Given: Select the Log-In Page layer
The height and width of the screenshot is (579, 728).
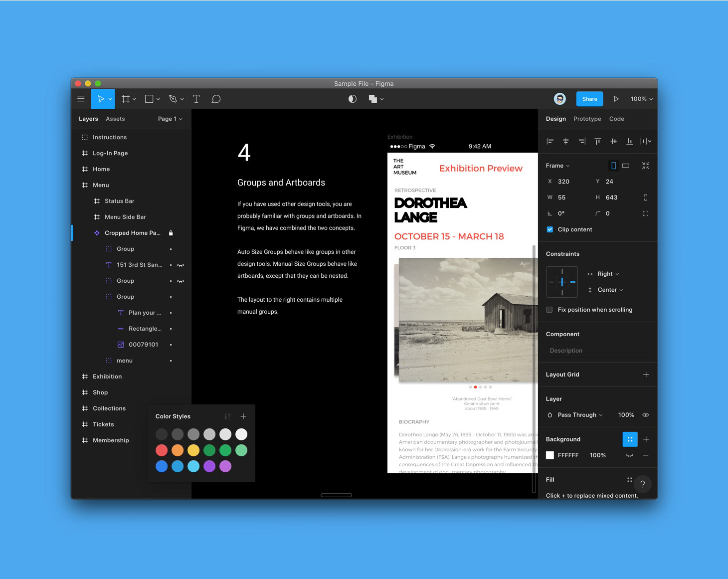Looking at the screenshot, I should pos(132,153).
